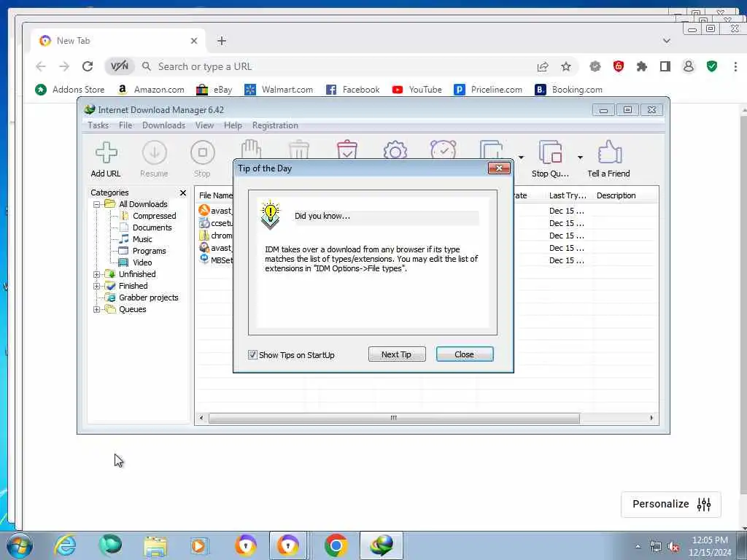Show hidden tray icons arrow

638,547
